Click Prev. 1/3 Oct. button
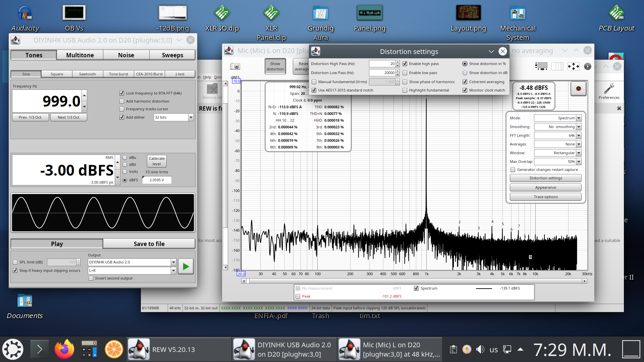The width and height of the screenshot is (644, 362). [31, 117]
